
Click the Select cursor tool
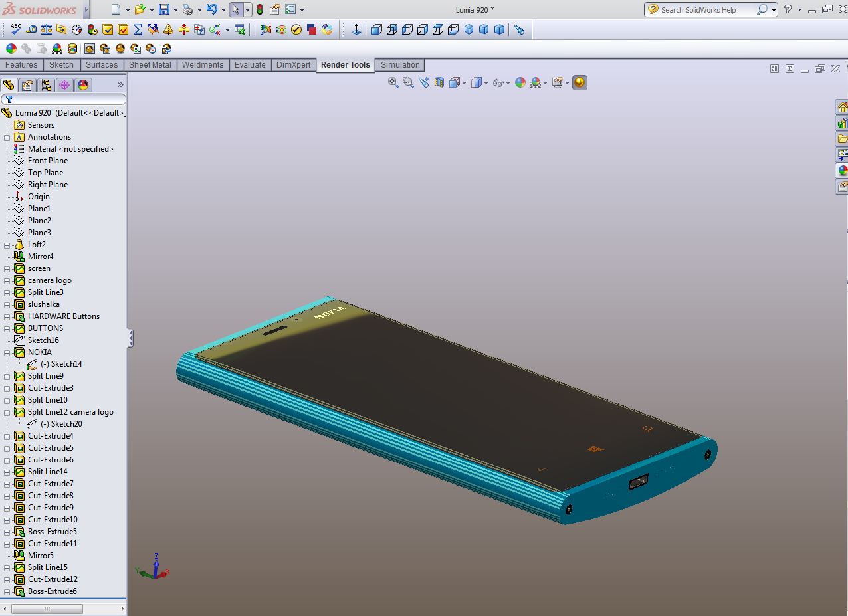coord(235,9)
